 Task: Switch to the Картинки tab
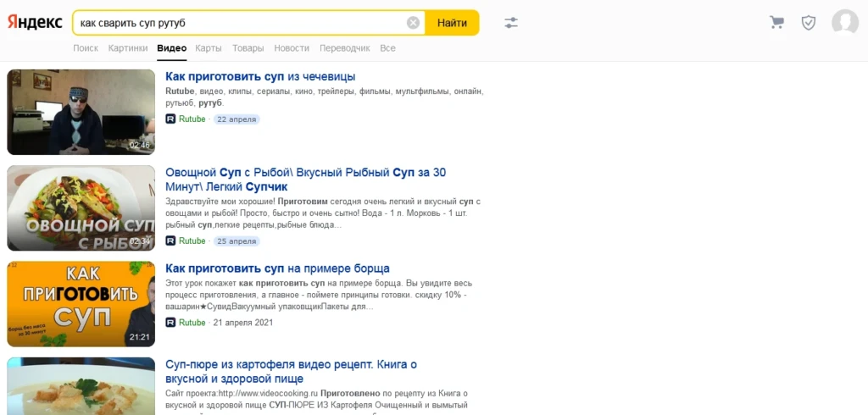[x=128, y=48]
